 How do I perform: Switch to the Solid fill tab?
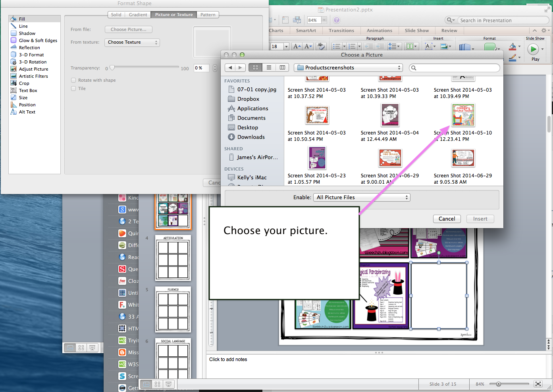(116, 15)
